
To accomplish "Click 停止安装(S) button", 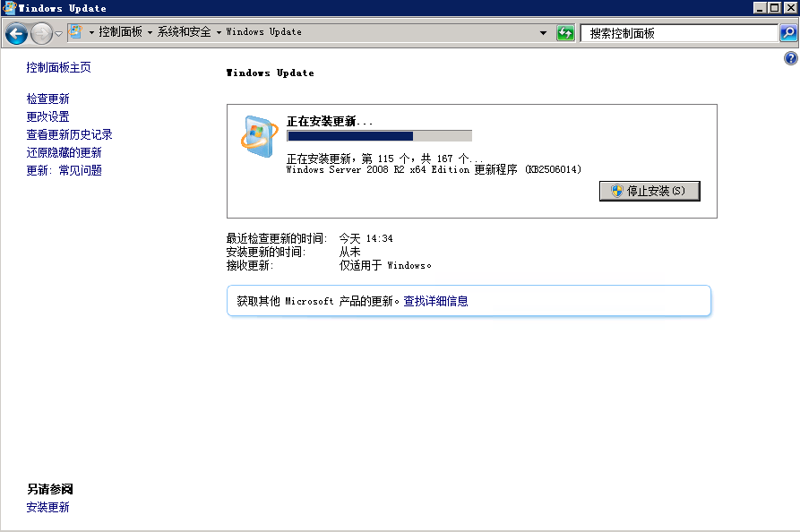I will coord(649,191).
